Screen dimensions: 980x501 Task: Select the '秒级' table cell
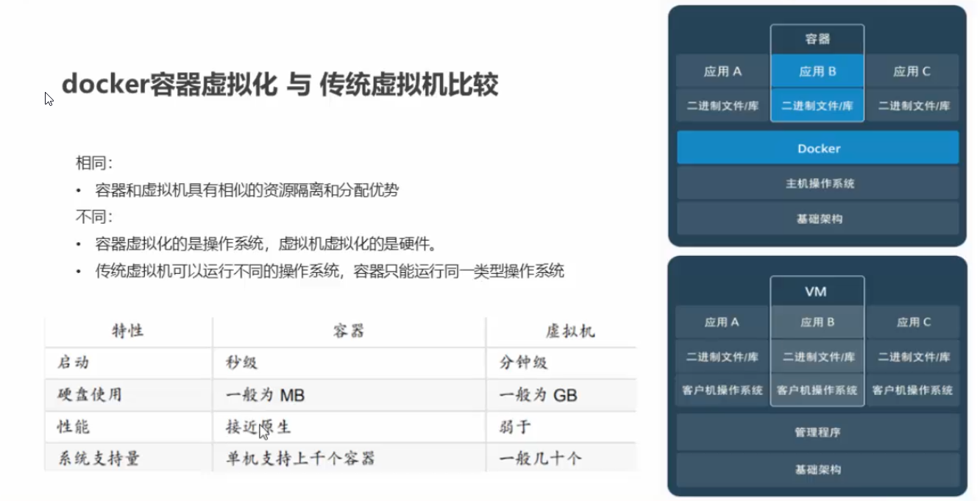[242, 363]
